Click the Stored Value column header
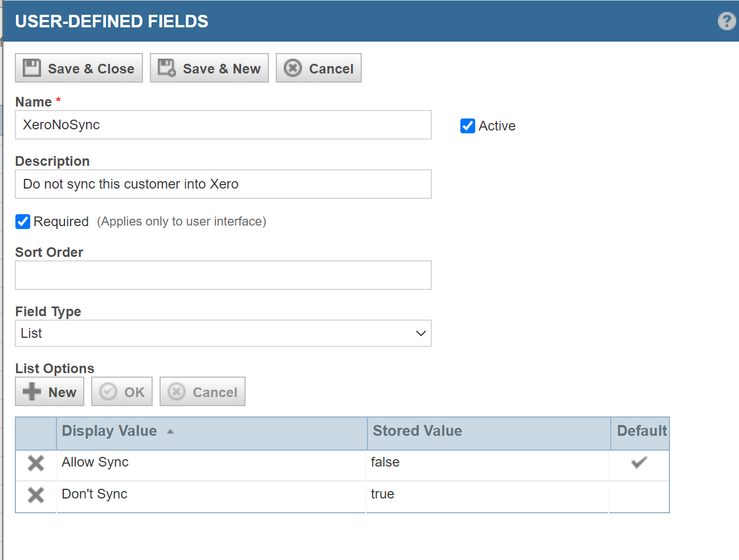 pyautogui.click(x=417, y=431)
